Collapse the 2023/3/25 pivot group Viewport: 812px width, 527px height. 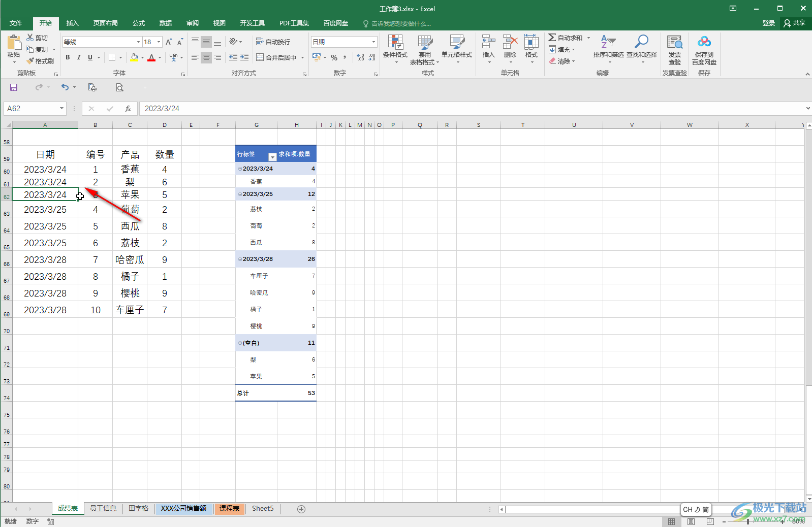coord(240,194)
